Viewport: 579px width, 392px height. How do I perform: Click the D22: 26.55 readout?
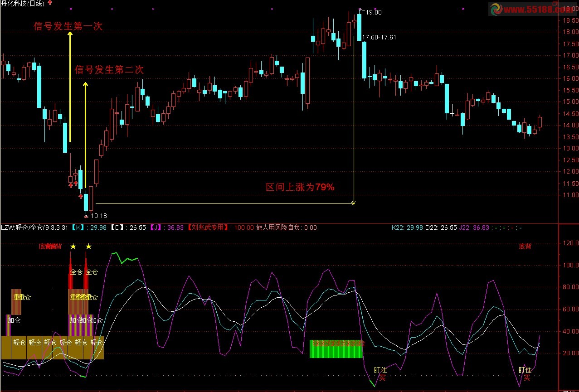tap(441, 227)
